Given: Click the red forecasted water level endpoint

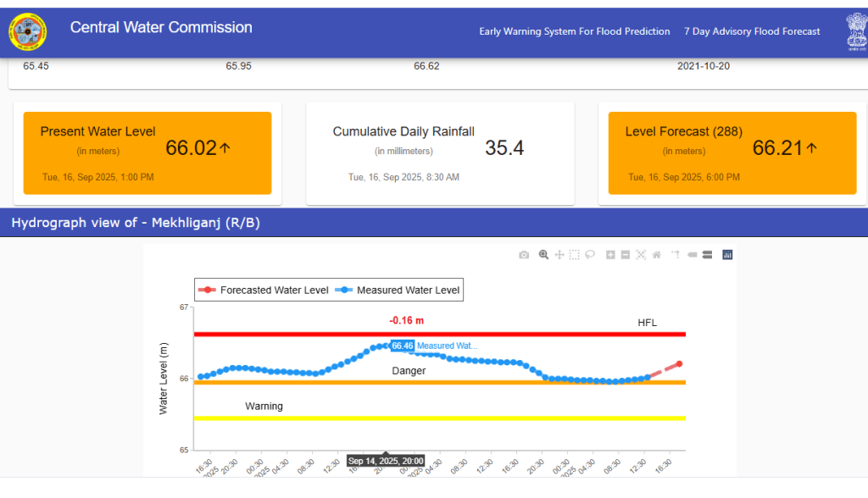Looking at the screenshot, I should [679, 364].
